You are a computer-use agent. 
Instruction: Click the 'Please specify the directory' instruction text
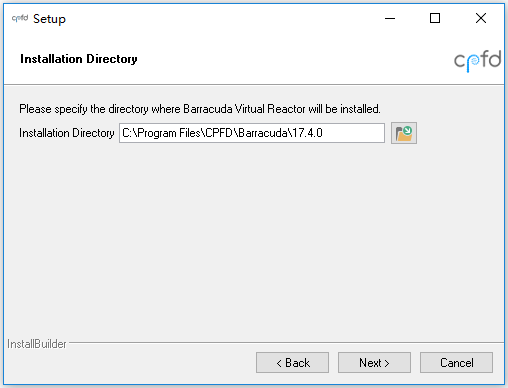point(200,109)
